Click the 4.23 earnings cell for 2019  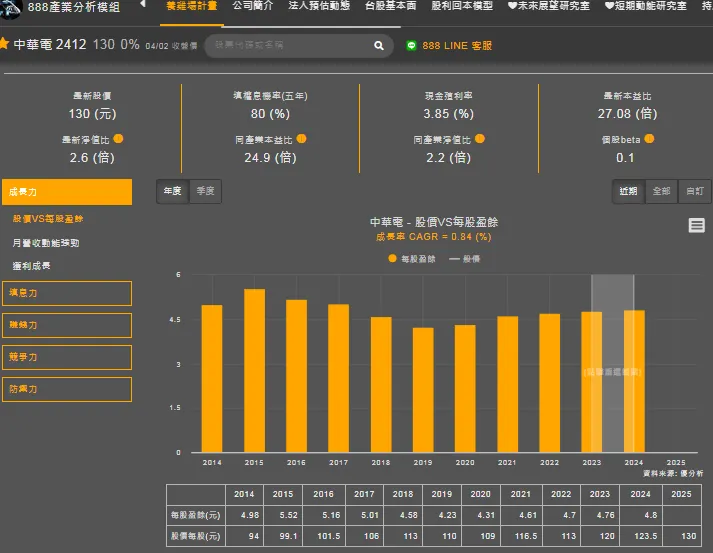point(442,515)
